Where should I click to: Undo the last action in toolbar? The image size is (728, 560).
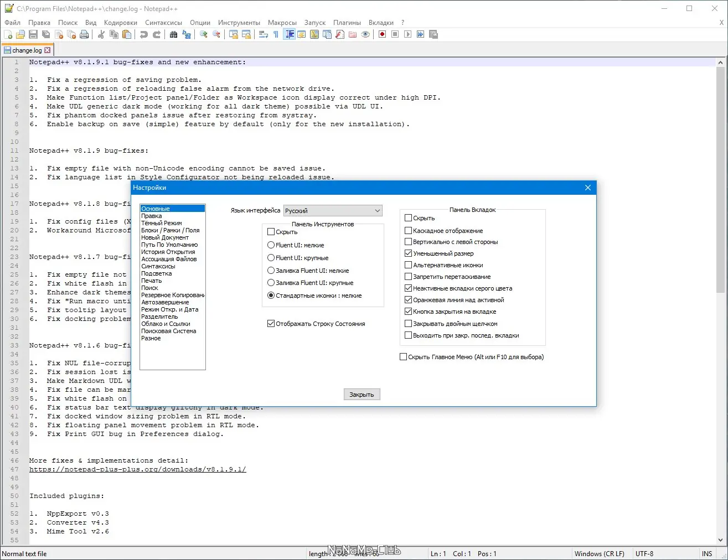point(144,34)
